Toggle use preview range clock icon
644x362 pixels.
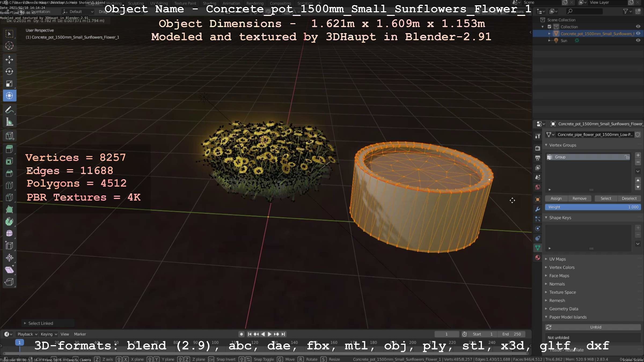(x=464, y=334)
